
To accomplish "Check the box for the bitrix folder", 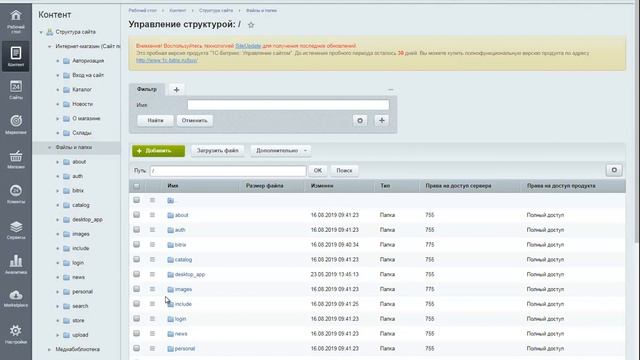I will 136,244.
